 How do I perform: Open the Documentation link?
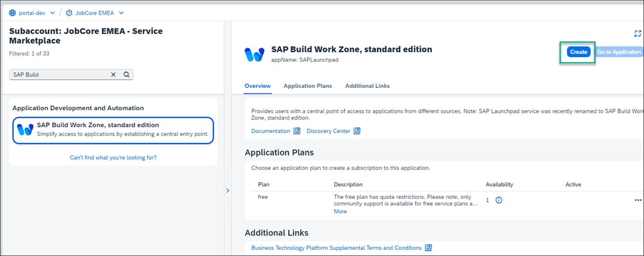270,131
